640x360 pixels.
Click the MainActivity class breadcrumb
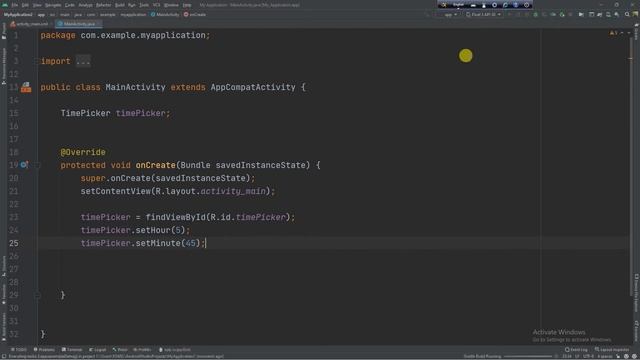[165, 15]
